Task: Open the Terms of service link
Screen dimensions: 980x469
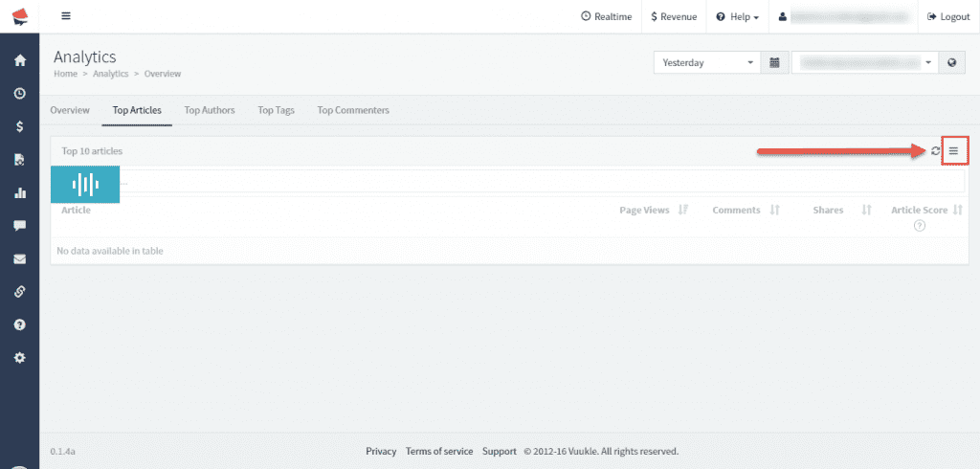Action: tap(439, 451)
